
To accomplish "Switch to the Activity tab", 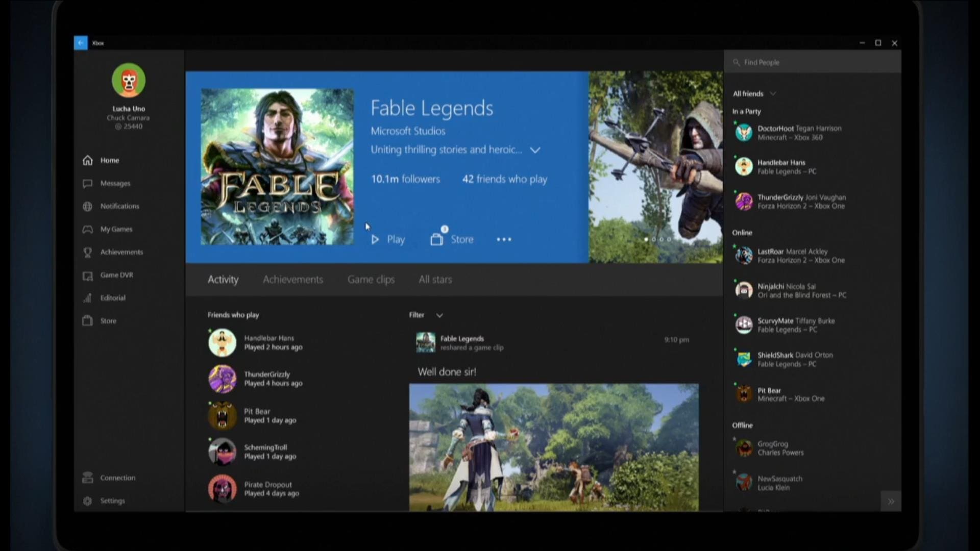I will click(x=223, y=280).
